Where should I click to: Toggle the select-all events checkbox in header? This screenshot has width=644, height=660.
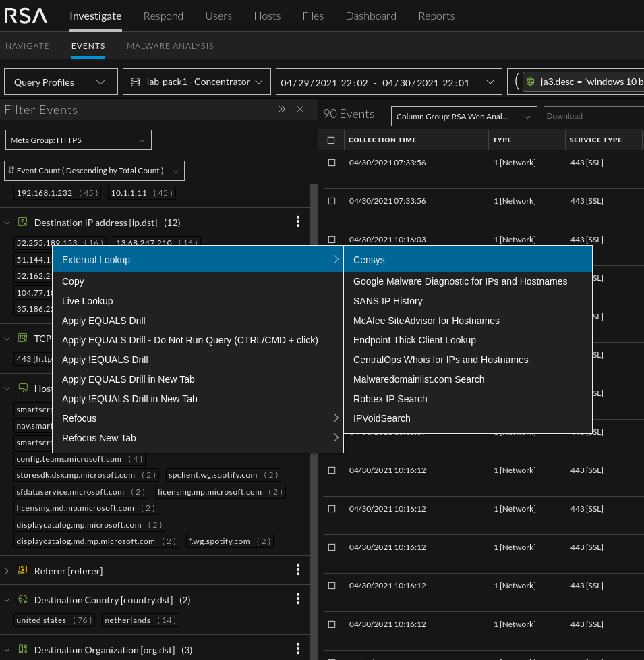(x=331, y=140)
